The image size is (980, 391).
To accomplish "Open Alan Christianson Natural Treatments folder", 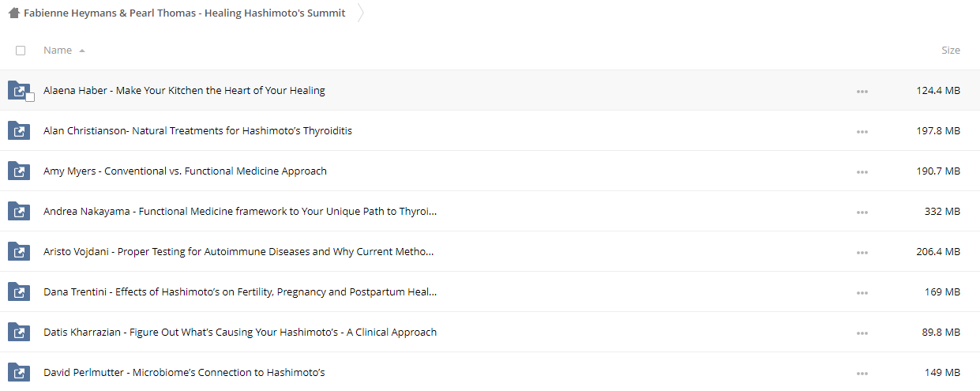I will click(197, 130).
